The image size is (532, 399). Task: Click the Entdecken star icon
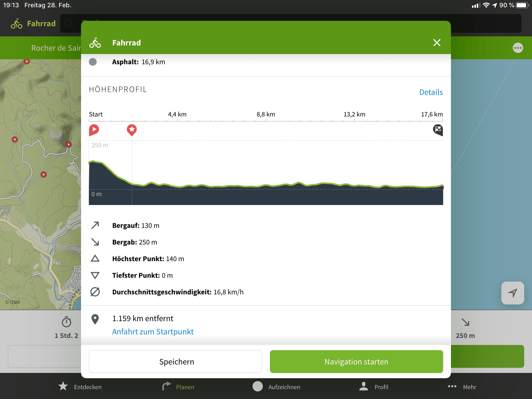63,386
